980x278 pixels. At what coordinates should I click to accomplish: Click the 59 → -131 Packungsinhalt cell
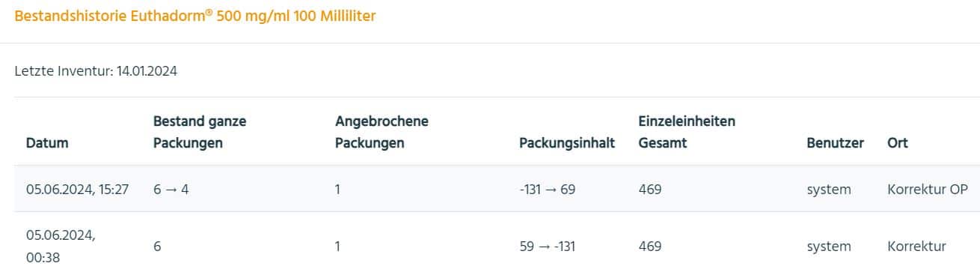click(547, 246)
